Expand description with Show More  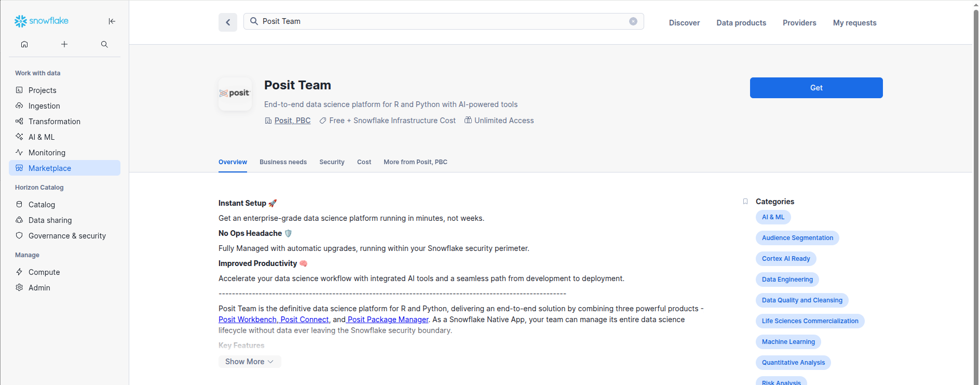click(249, 362)
